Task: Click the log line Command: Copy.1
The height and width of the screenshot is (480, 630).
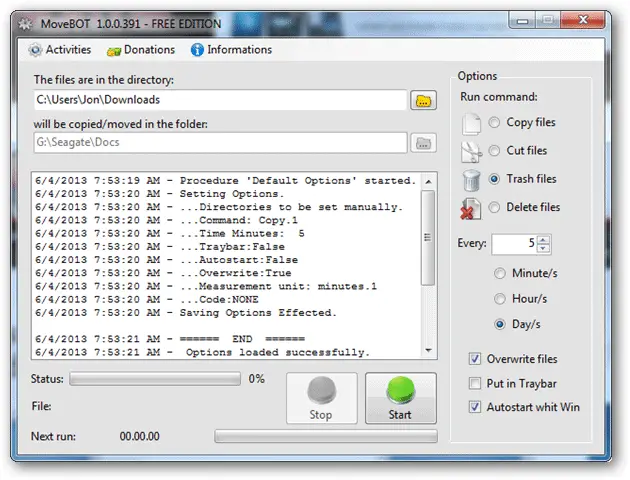Action: click(166, 220)
